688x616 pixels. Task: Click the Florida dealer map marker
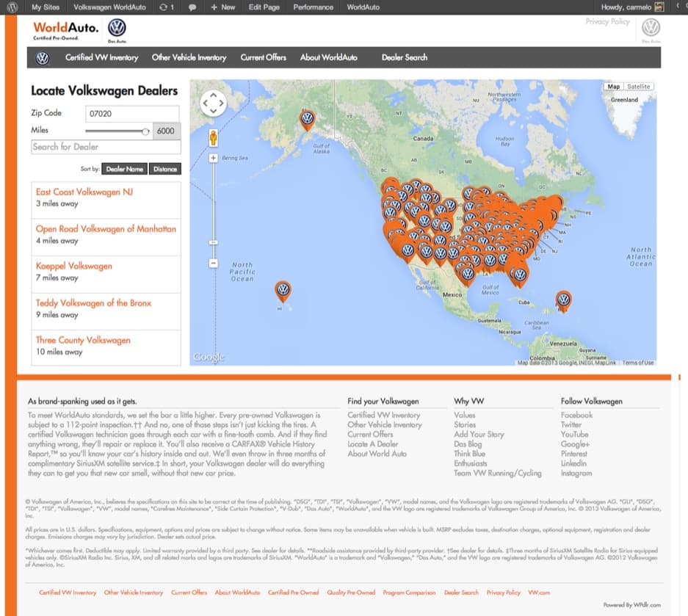pyautogui.click(x=520, y=276)
